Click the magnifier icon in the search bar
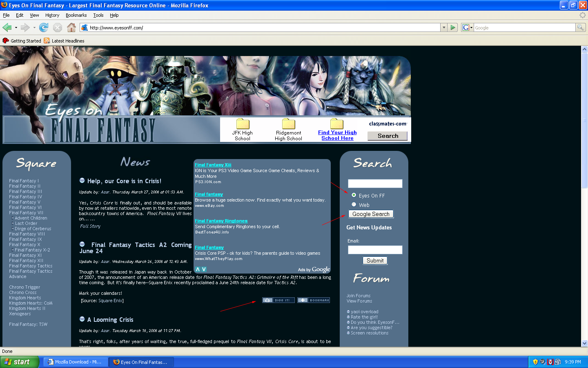The image size is (588, 368). point(580,27)
